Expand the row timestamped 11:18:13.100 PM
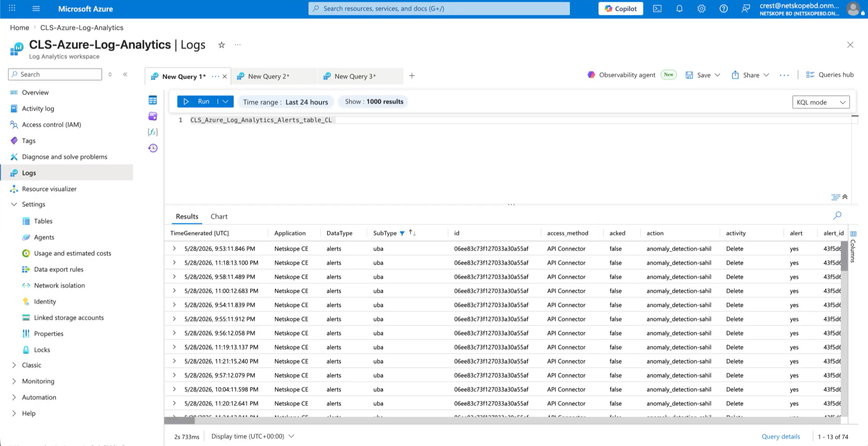This screenshot has height=446, width=868. point(174,263)
